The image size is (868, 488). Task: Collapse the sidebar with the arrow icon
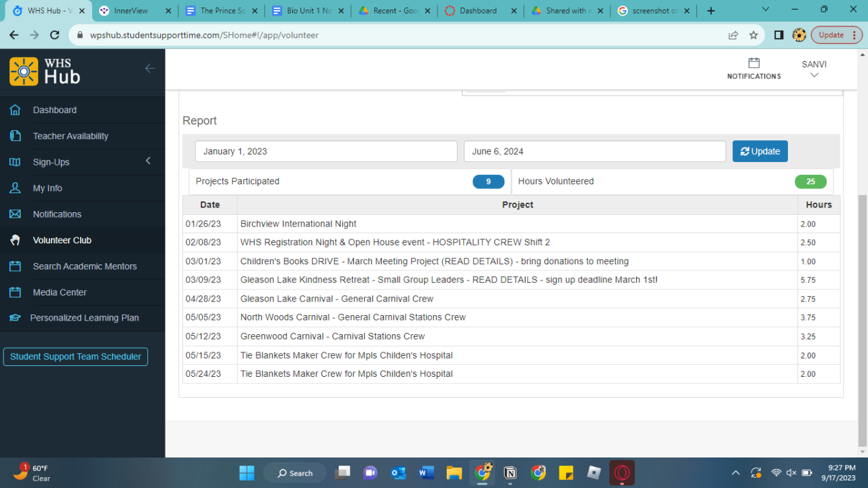(x=150, y=68)
